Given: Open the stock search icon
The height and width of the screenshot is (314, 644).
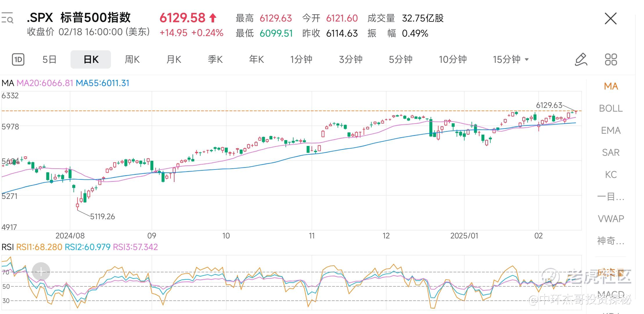Looking at the screenshot, I should pos(7,18).
